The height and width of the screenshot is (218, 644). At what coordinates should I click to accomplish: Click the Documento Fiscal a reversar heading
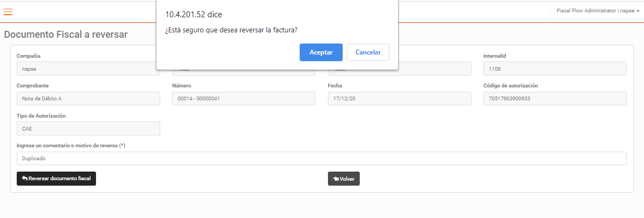66,35
